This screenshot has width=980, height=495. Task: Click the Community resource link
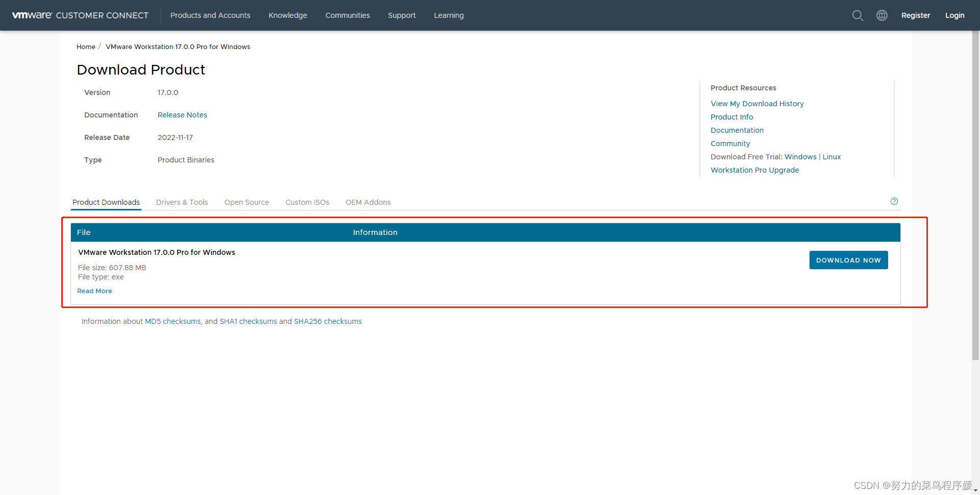click(x=730, y=144)
